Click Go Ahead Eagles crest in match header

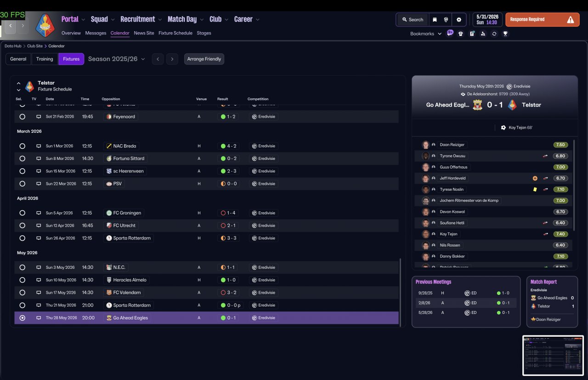point(478,105)
